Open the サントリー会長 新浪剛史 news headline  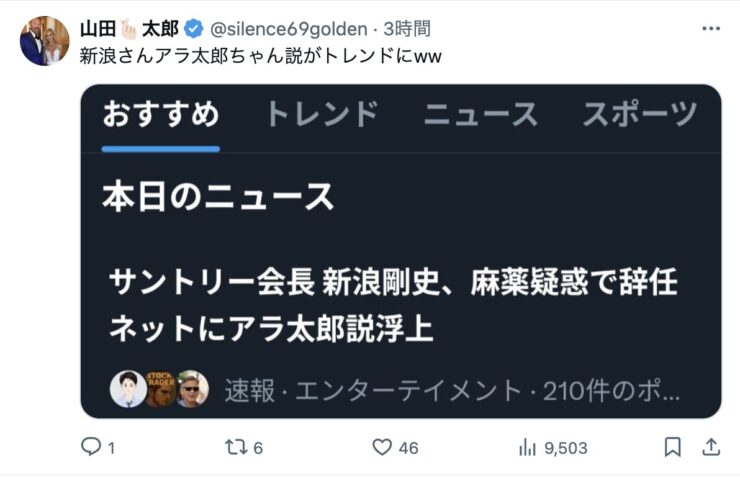click(x=394, y=305)
